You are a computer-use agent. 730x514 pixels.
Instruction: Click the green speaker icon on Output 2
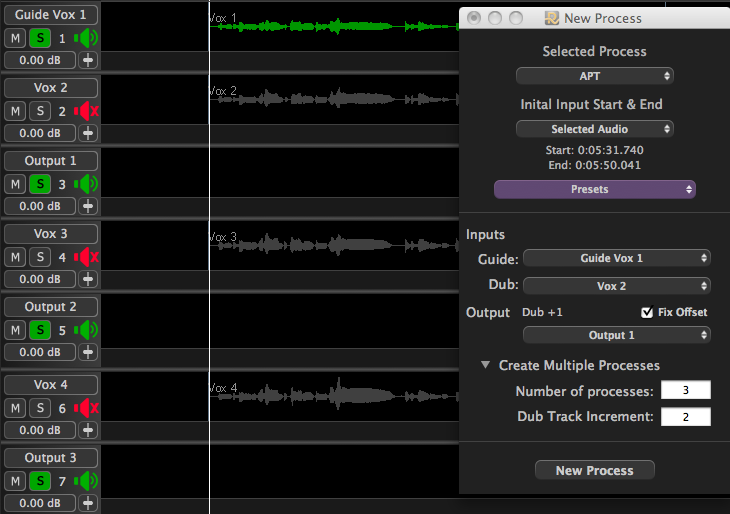(x=87, y=330)
